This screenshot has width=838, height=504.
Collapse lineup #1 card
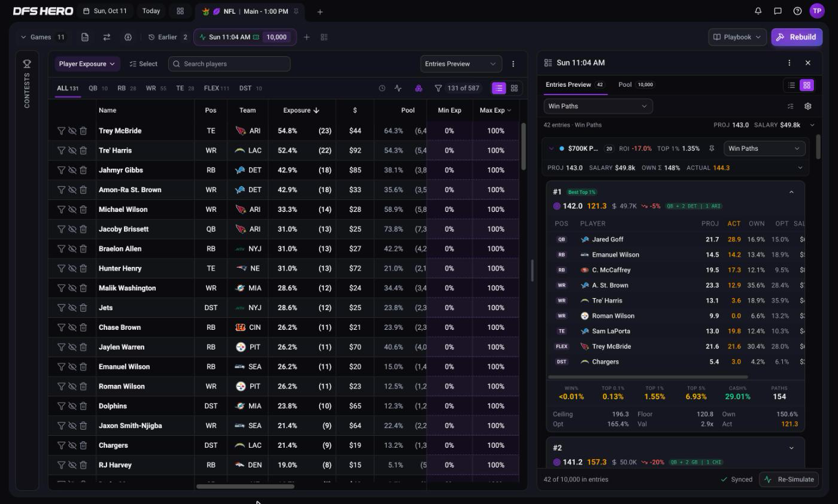791,192
